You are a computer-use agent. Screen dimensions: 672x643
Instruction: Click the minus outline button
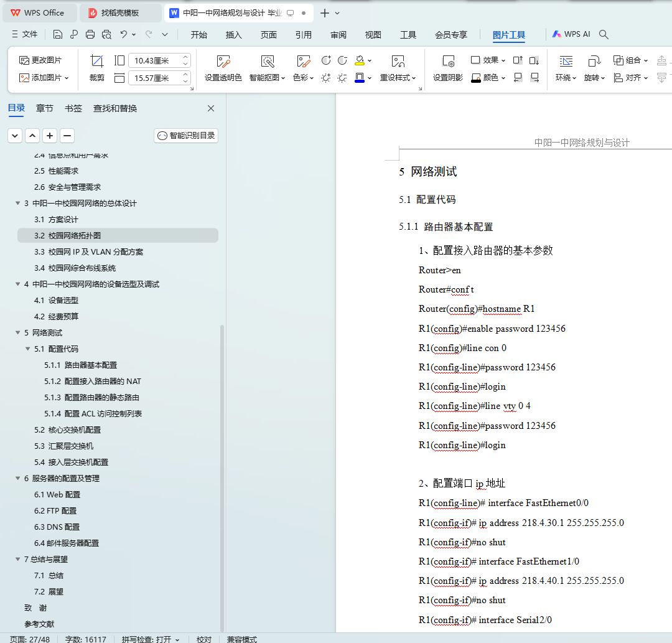pyautogui.click(x=67, y=136)
